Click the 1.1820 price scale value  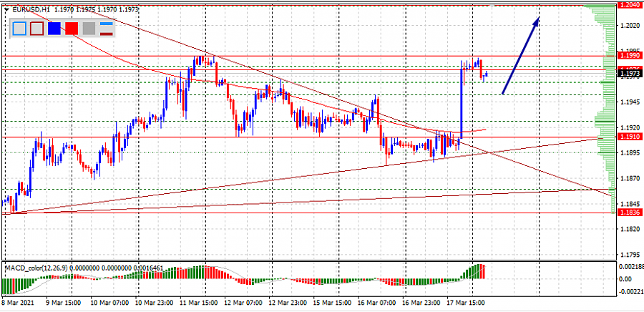pyautogui.click(x=632, y=229)
